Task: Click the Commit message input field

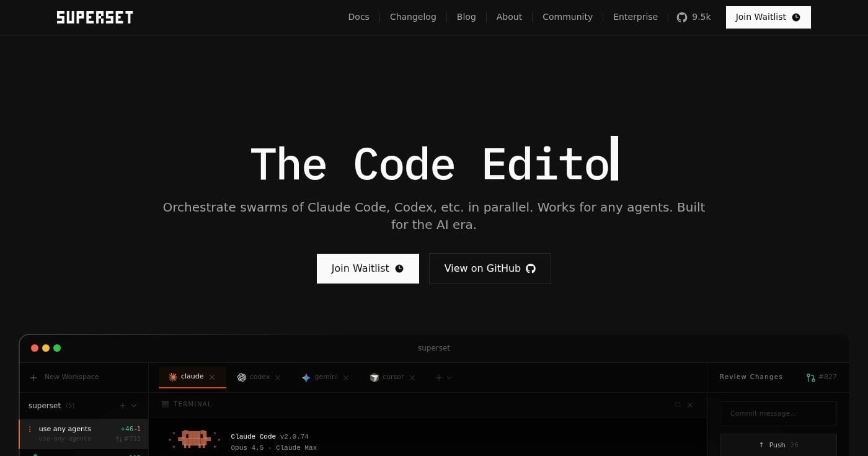Action: [x=778, y=413]
